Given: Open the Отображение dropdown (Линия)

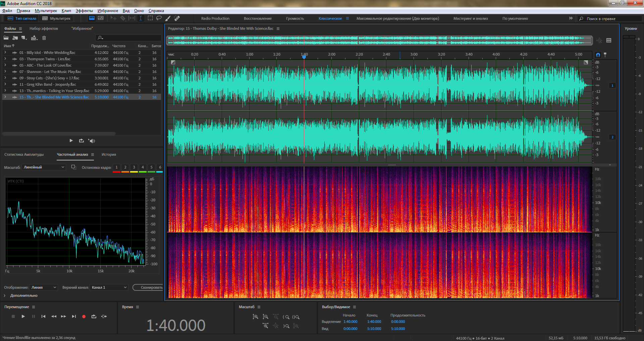Looking at the screenshot, I should (x=44, y=287).
